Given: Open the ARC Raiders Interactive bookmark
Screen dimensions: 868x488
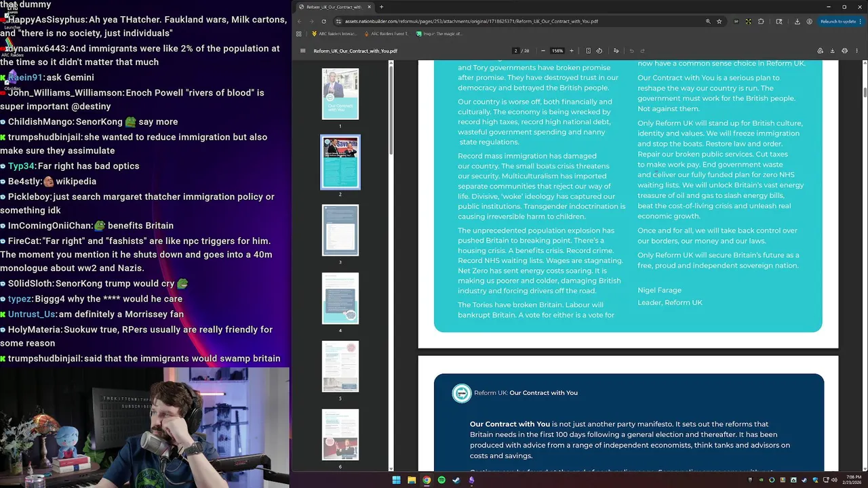Looking at the screenshot, I should (x=334, y=33).
